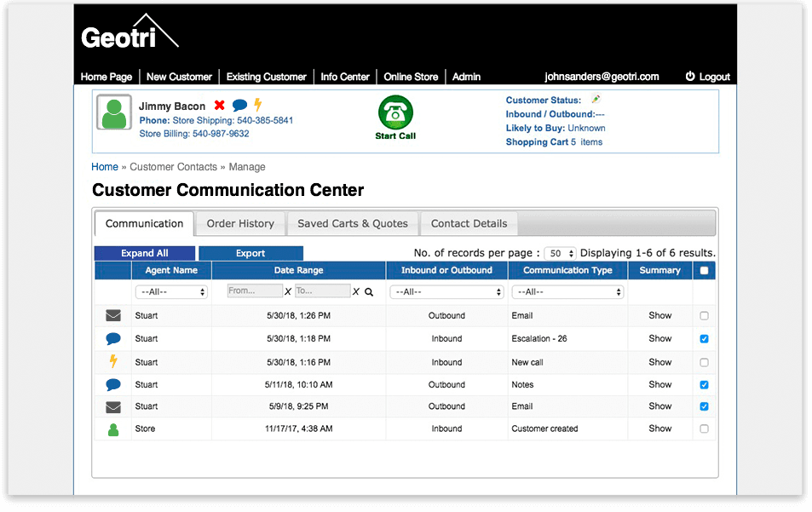Click Shopping Cart 5 items link
812x512 pixels.
pyautogui.click(x=554, y=142)
